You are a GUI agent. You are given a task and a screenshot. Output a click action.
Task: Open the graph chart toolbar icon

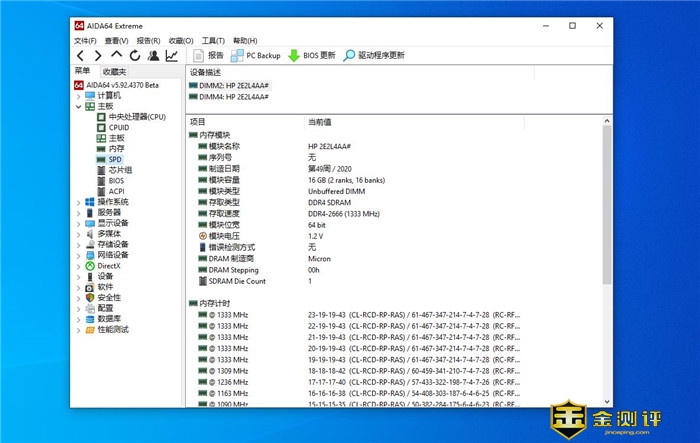(172, 56)
